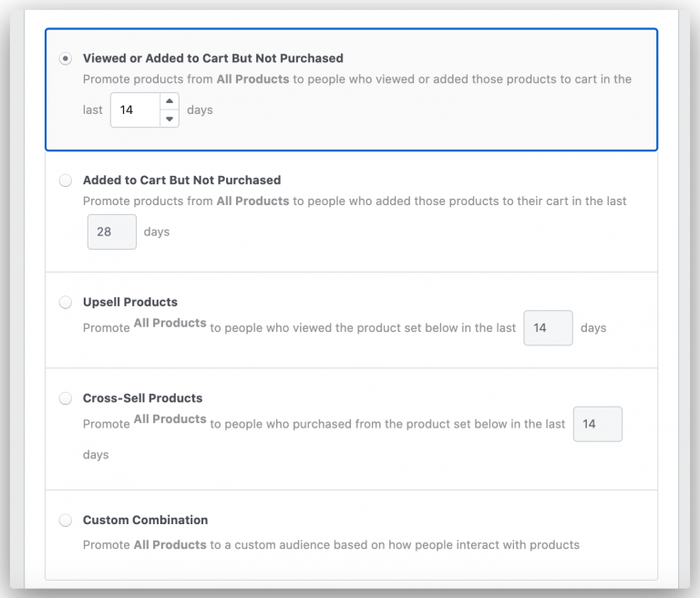Click All Products in Custom Combination description
This screenshot has width=700, height=598.
(170, 545)
